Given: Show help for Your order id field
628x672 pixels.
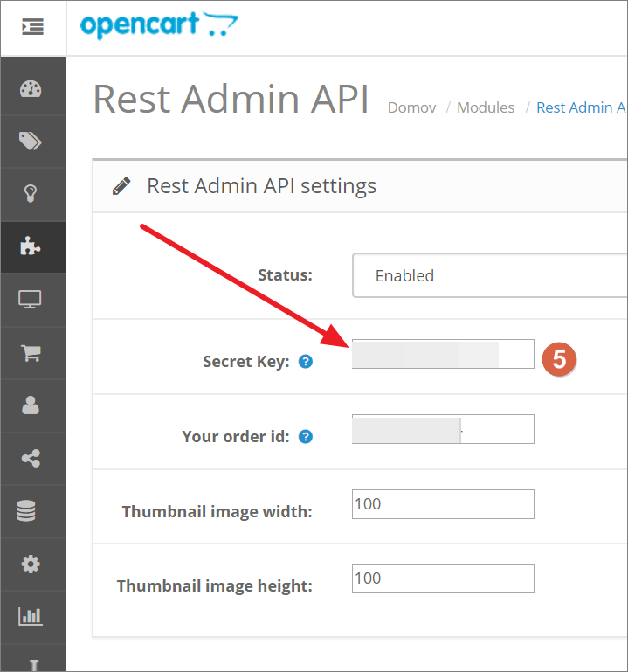Looking at the screenshot, I should pyautogui.click(x=306, y=437).
